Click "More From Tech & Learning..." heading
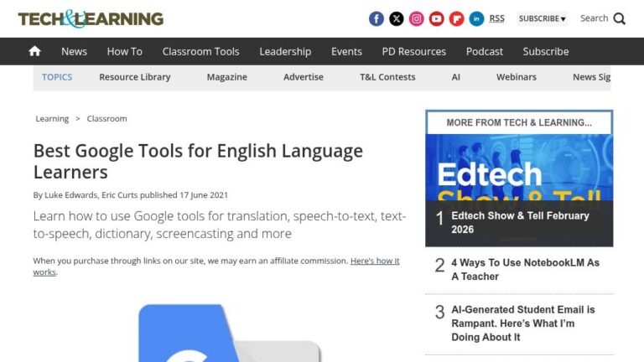 click(519, 122)
